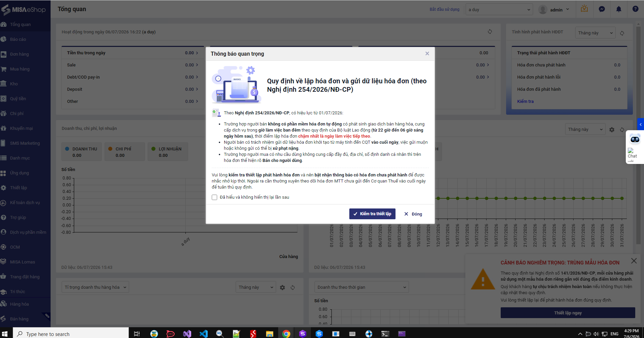Open Google Chrome from the taskbar

(x=286, y=334)
